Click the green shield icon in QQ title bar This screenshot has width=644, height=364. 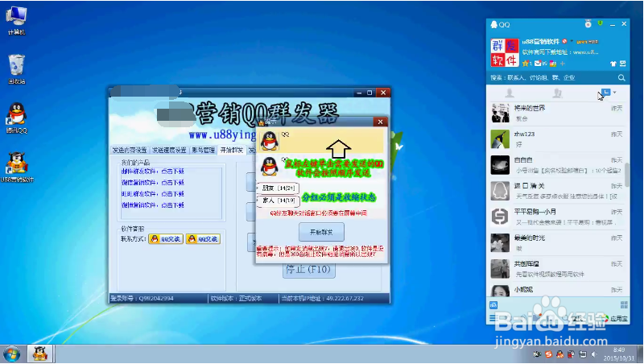point(601,23)
